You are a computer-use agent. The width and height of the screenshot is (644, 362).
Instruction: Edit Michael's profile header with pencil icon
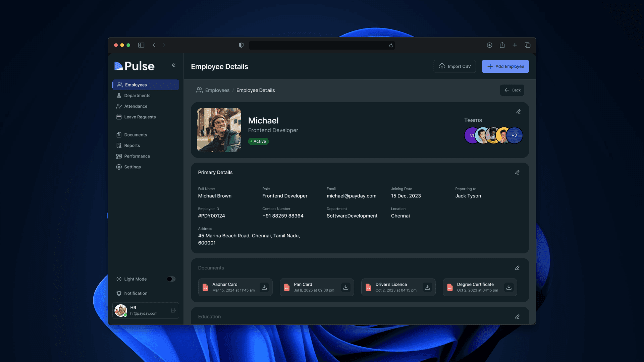[x=518, y=112]
